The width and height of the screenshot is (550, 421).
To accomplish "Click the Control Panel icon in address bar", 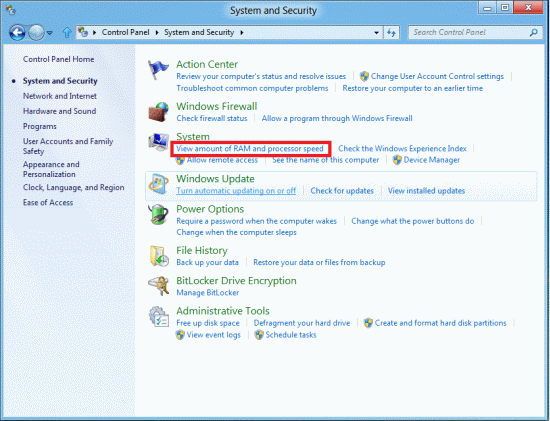I will pos(83,32).
